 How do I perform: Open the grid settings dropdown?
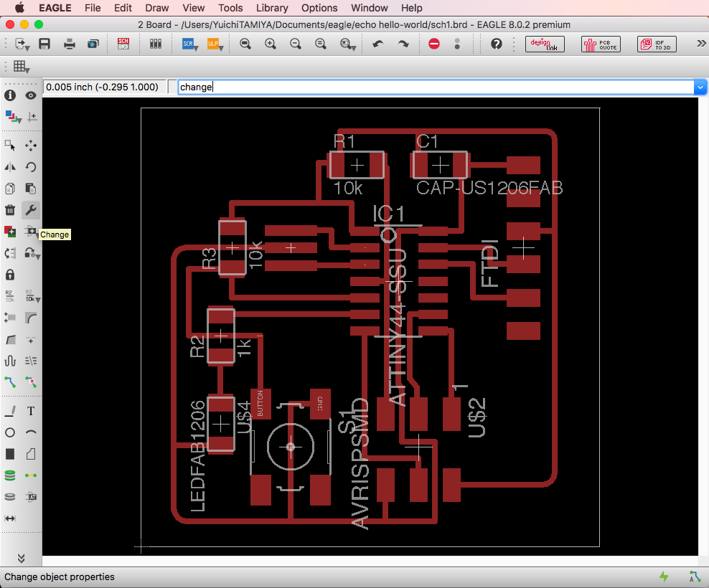22,67
